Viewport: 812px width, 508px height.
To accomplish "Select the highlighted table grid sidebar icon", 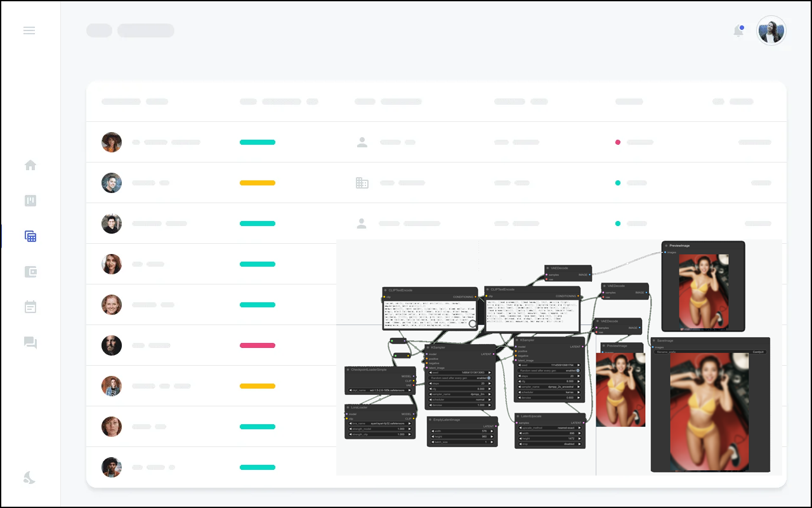I will pos(30,236).
